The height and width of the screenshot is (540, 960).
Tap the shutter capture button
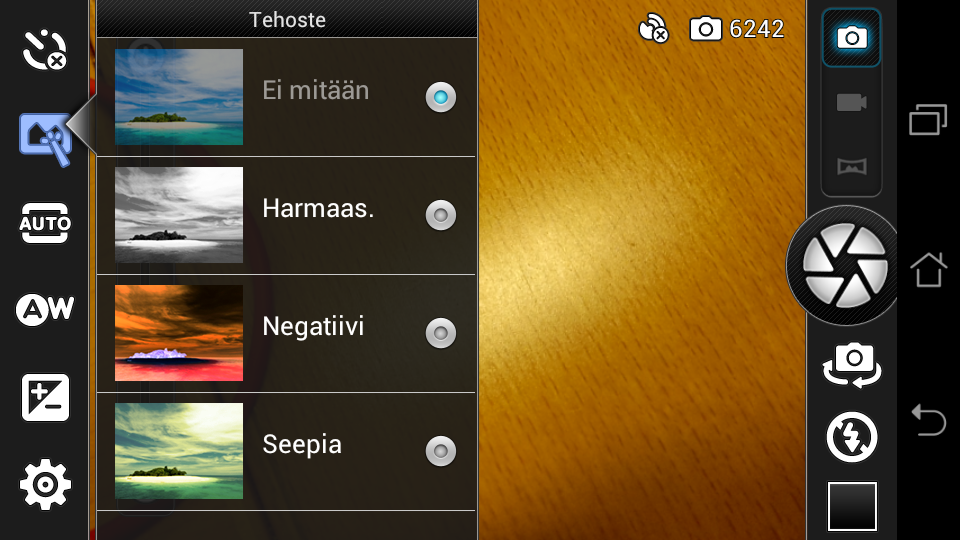coord(845,265)
